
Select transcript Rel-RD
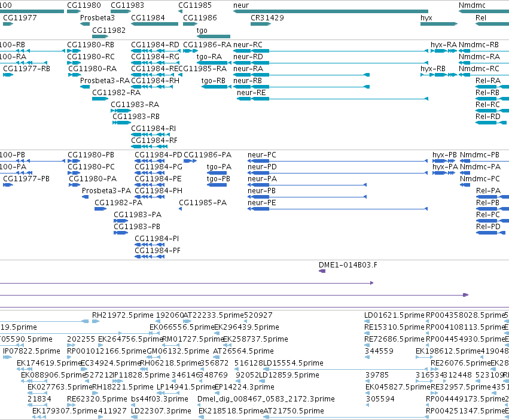click(x=488, y=116)
